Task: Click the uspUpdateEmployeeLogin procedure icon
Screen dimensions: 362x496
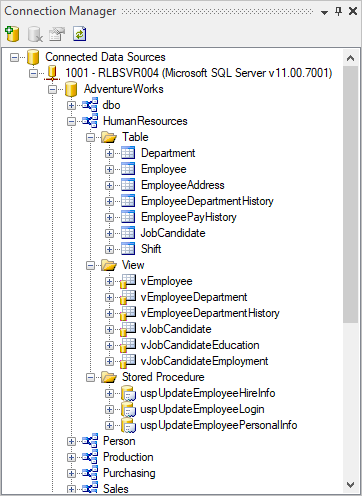Action: pyautogui.click(x=128, y=409)
